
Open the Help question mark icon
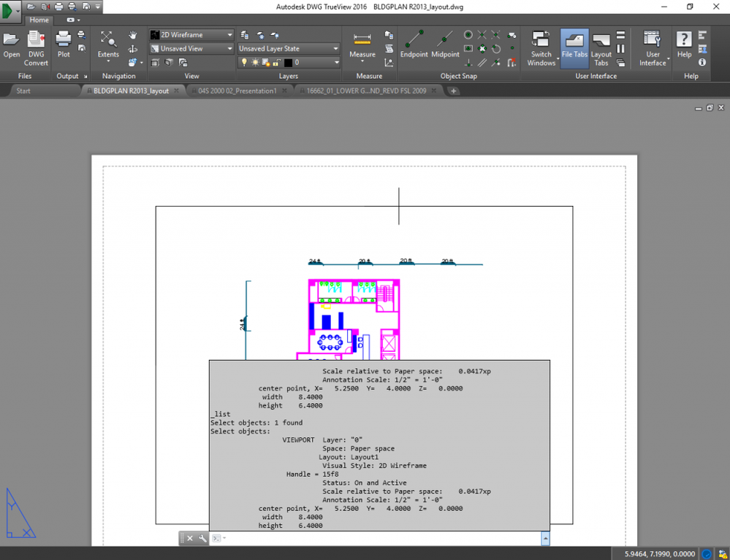[684, 39]
